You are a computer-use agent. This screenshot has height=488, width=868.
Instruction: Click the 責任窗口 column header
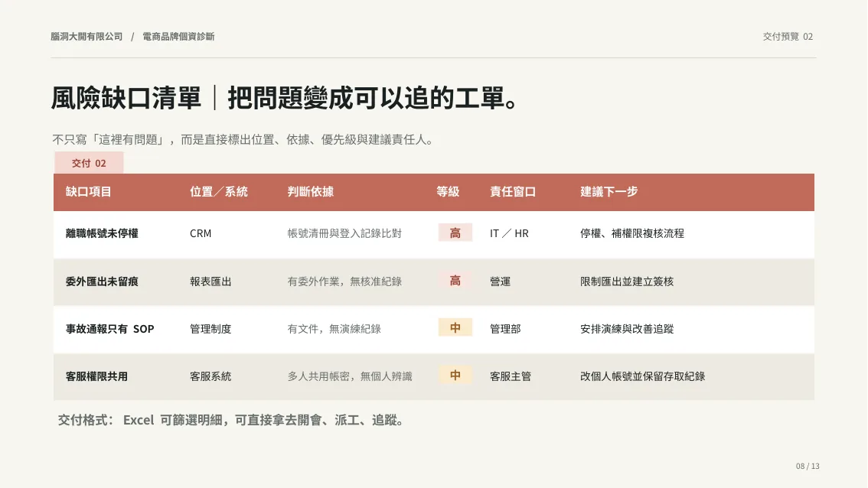click(x=513, y=191)
